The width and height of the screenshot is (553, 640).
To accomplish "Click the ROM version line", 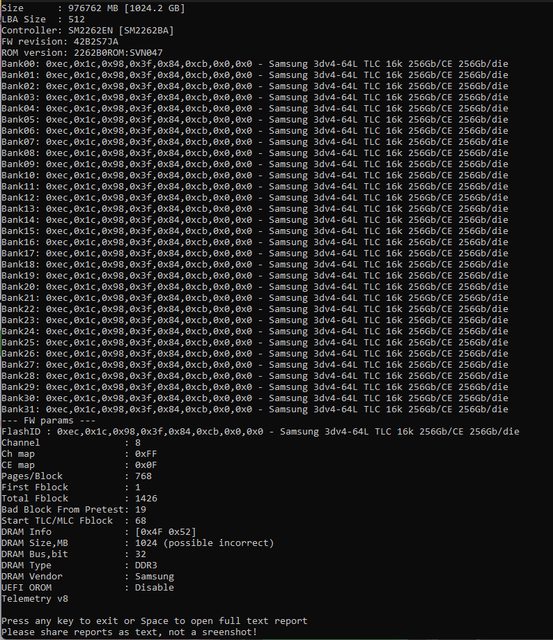I will 82,53.
